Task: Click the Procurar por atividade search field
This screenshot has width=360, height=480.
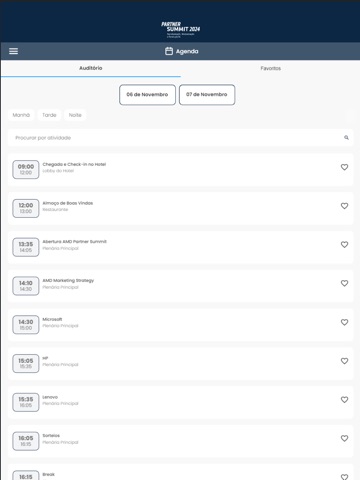Action: coord(180,138)
